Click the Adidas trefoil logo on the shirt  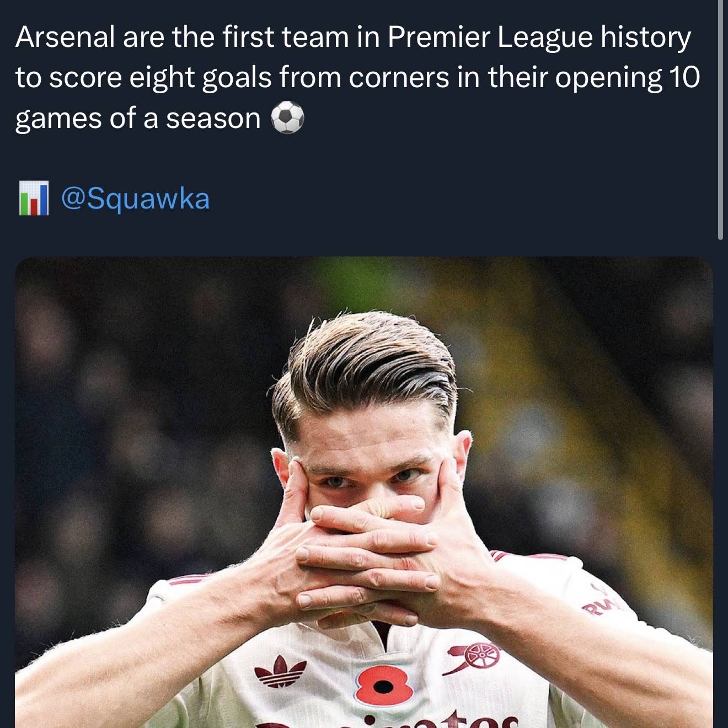point(280,672)
